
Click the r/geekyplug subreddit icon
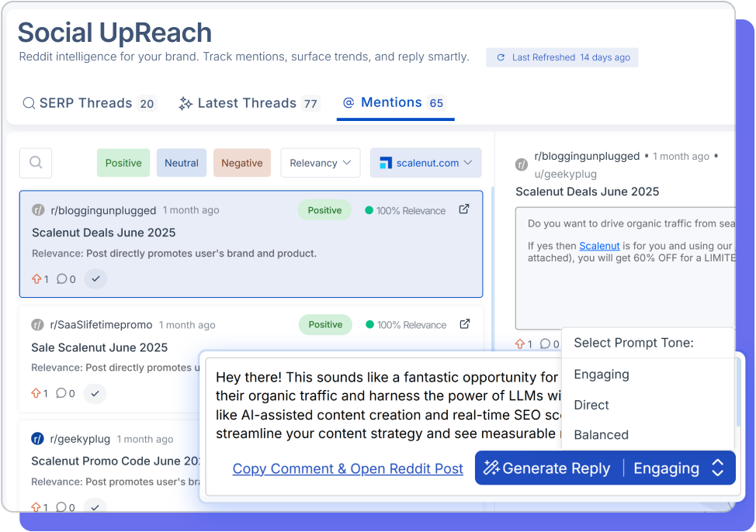tap(37, 439)
